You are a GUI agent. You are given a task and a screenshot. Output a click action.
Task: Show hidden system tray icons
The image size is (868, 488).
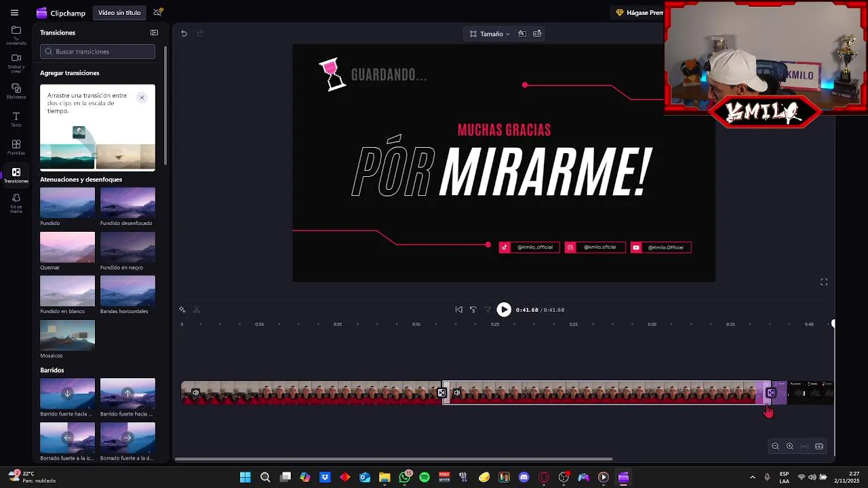click(752, 477)
